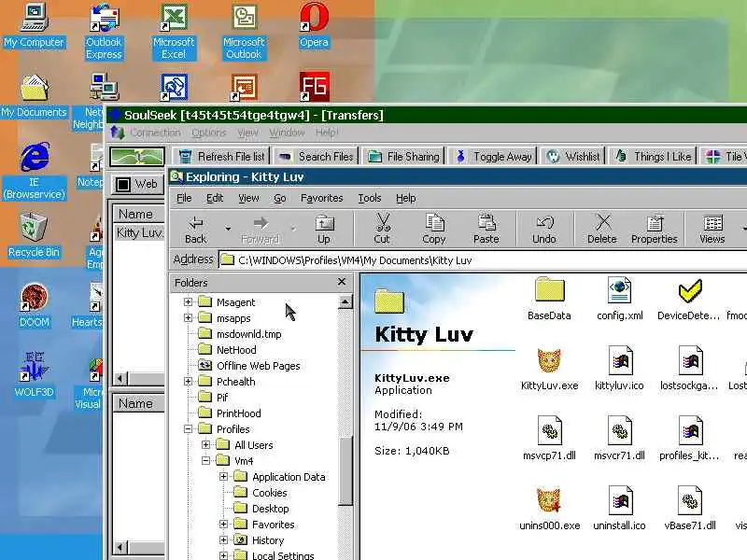This screenshot has width=747, height=560.
Task: Open the Go menu in Explorer
Action: pyautogui.click(x=279, y=198)
